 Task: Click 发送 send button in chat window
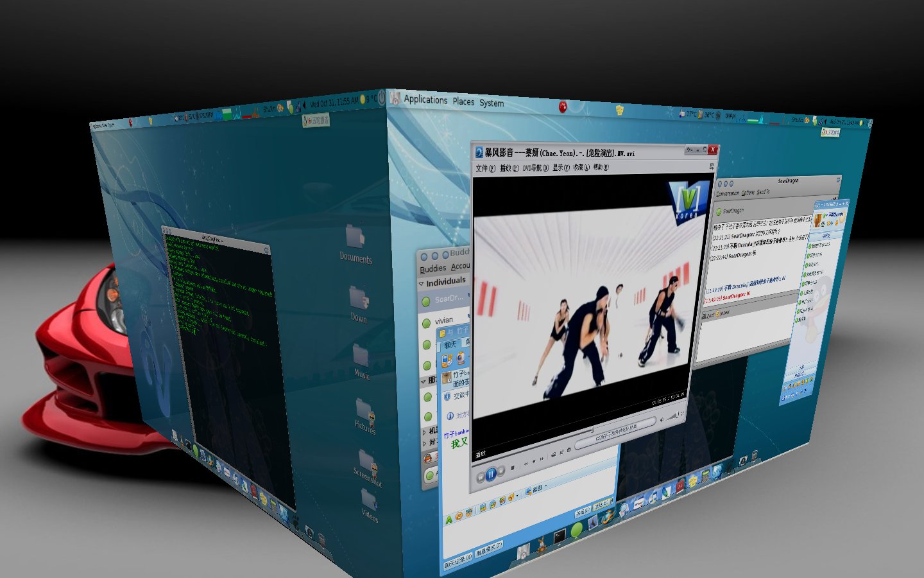tap(602, 505)
